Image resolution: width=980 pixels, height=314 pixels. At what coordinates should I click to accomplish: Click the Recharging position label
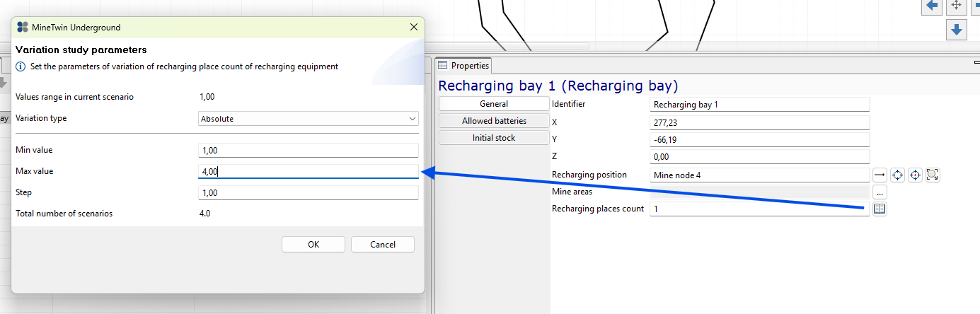[x=589, y=175]
